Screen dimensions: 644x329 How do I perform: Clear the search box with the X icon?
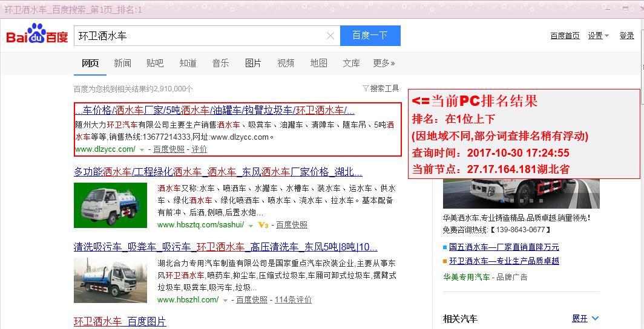330,36
